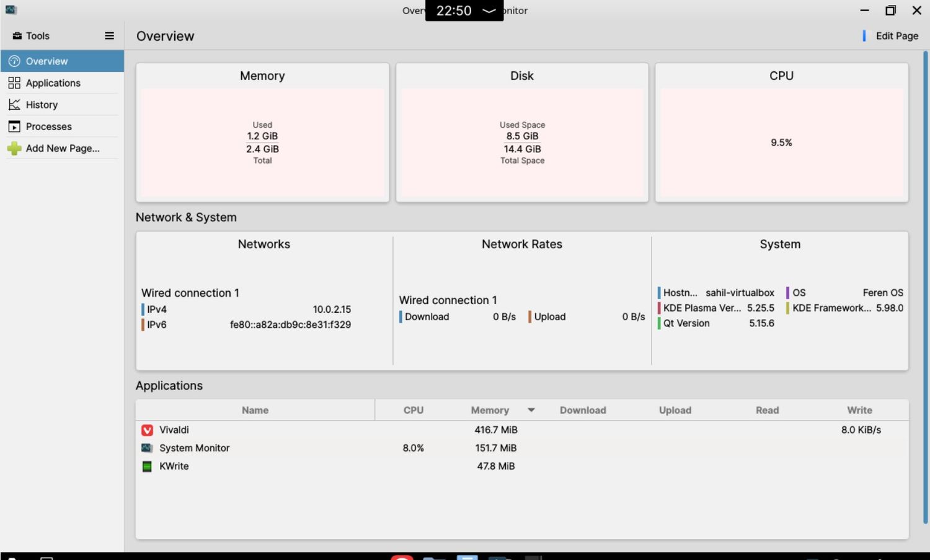Viewport: 930px width, 560px height.
Task: Click the Memory column sort arrow
Action: [531, 410]
